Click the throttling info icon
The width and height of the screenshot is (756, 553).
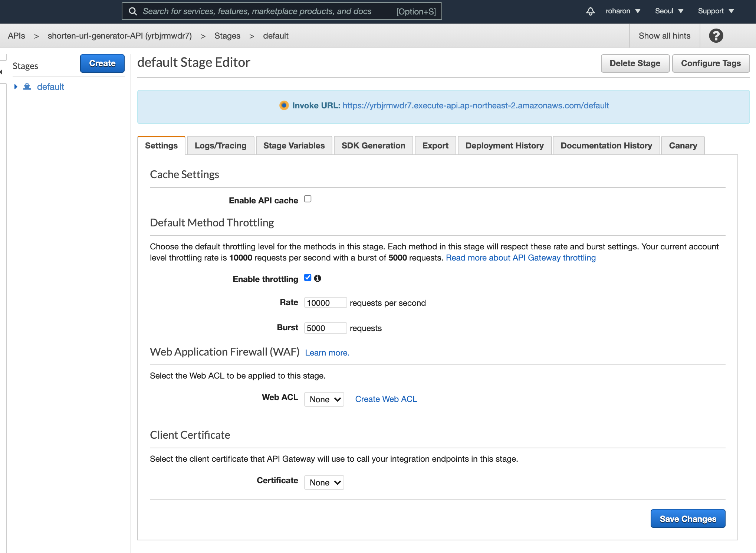[318, 278]
